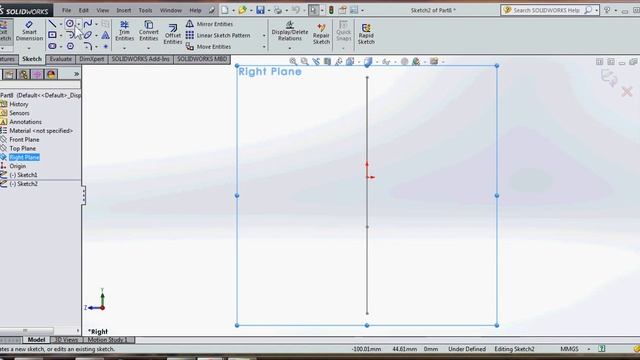Screen dimensions: 640x360
Task: Open the unit system dropdown beside MMGS
Action: pyautogui.click(x=589, y=349)
